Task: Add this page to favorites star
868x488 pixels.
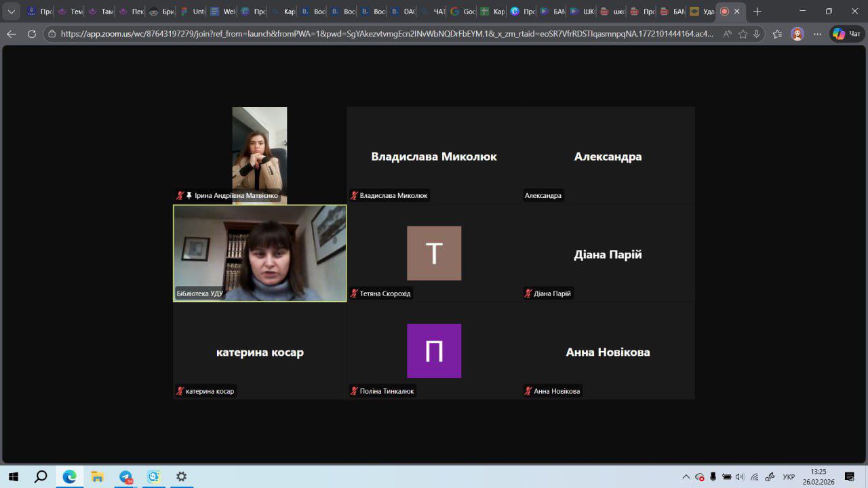Action: [x=743, y=34]
